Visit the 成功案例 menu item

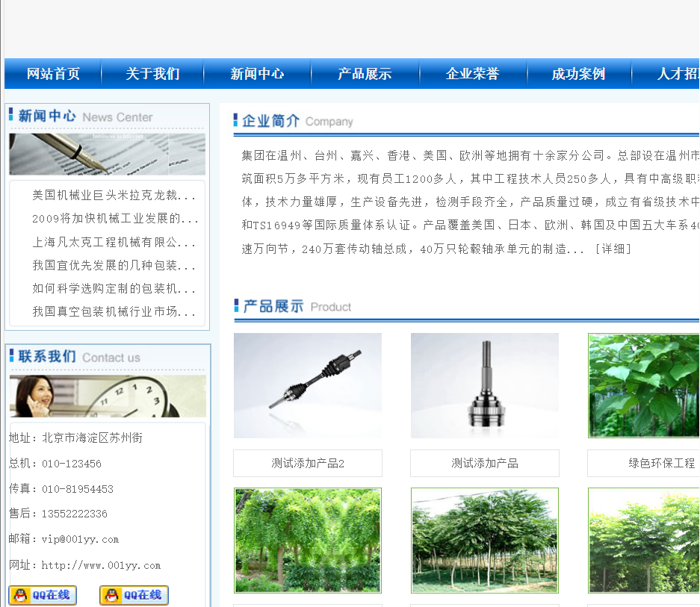(578, 74)
